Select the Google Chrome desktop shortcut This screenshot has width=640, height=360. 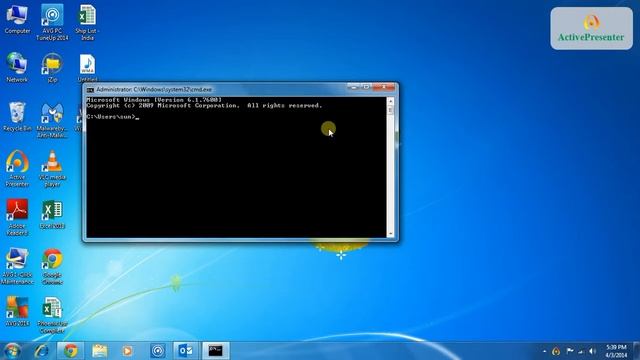tap(52, 266)
